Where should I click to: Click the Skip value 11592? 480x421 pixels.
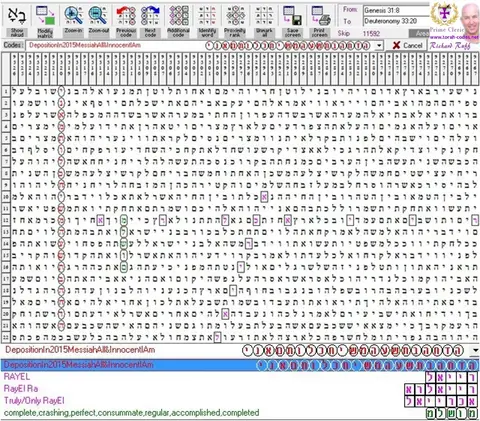pyautogui.click(x=371, y=33)
